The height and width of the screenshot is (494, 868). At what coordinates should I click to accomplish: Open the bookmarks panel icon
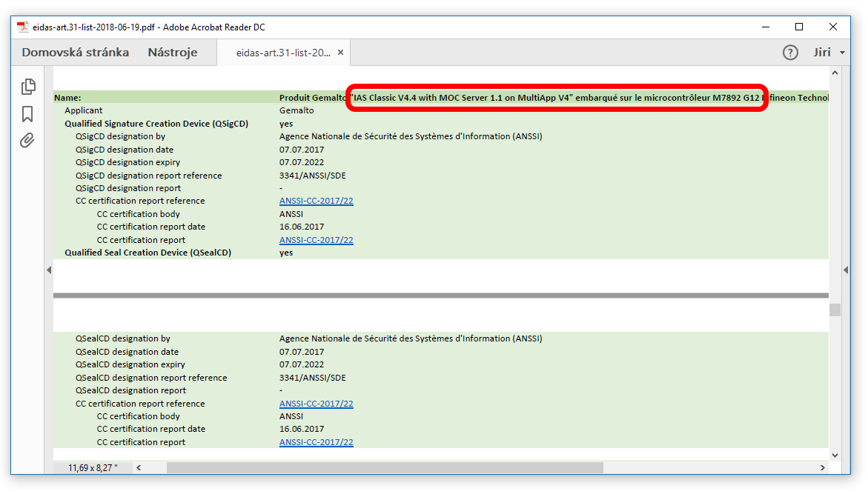pos(27,114)
